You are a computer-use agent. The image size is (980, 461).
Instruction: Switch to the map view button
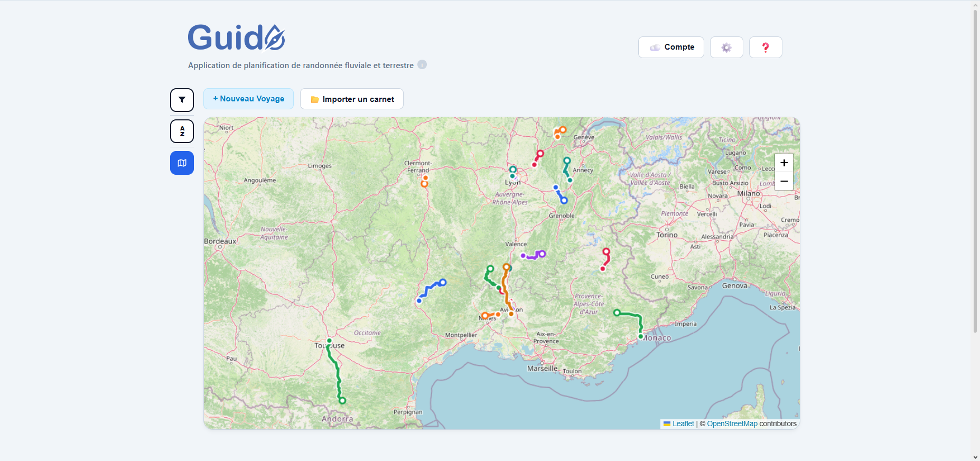point(182,163)
